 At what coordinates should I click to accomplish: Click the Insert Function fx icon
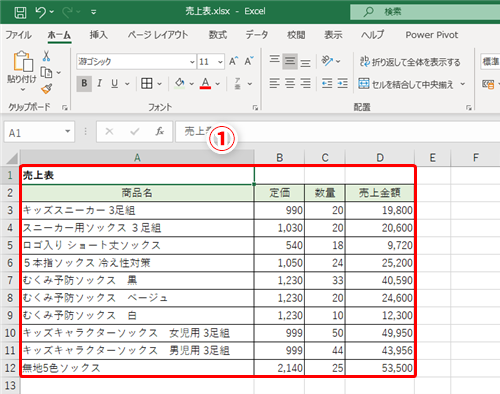160,132
